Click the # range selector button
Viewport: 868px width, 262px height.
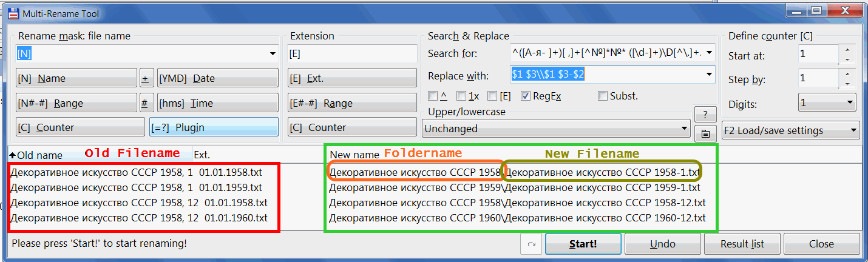[x=144, y=103]
